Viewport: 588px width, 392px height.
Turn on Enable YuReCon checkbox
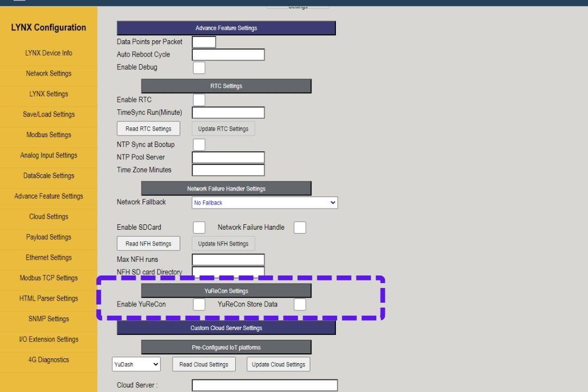click(199, 304)
